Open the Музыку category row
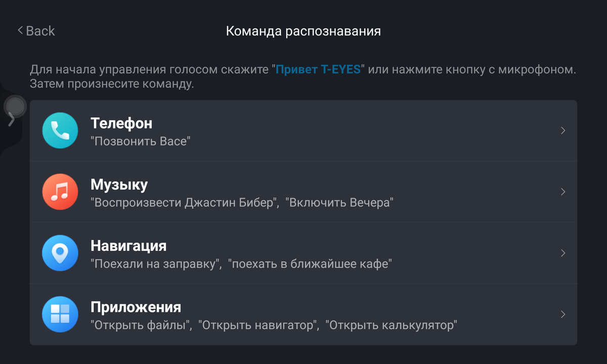Screen dimensions: 607x364 [303, 192]
